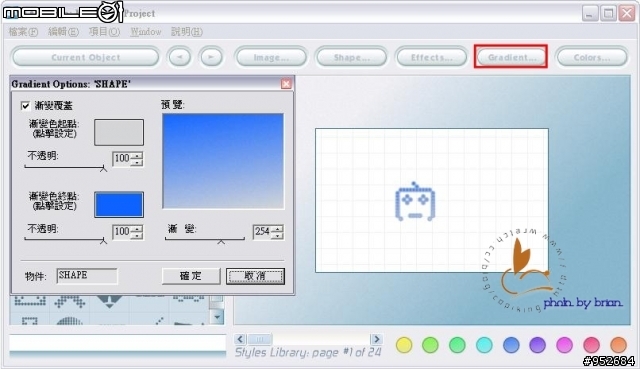This screenshot has width=640, height=369.
Task: Go to previous Styles Library page arrow
Action: coord(240,339)
